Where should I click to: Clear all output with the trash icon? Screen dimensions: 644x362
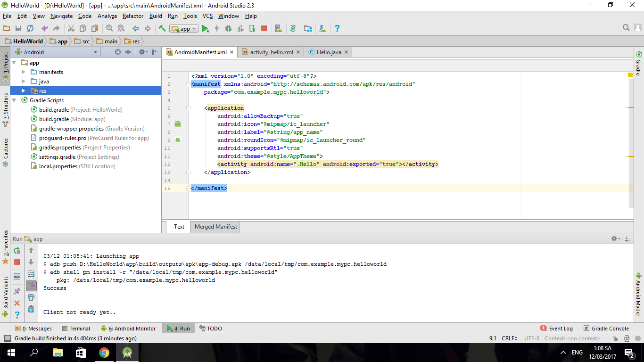tap(31, 309)
